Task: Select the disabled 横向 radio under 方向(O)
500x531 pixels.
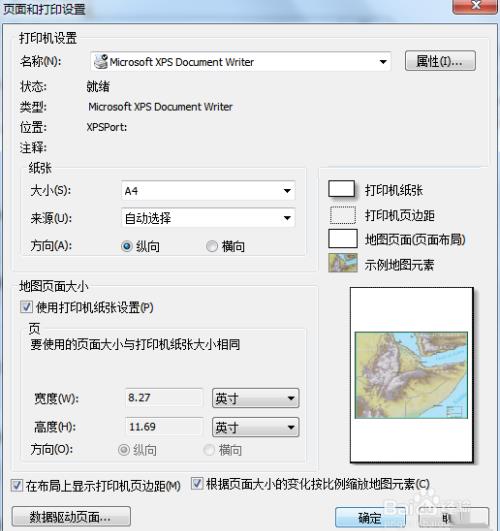Action: [209, 450]
